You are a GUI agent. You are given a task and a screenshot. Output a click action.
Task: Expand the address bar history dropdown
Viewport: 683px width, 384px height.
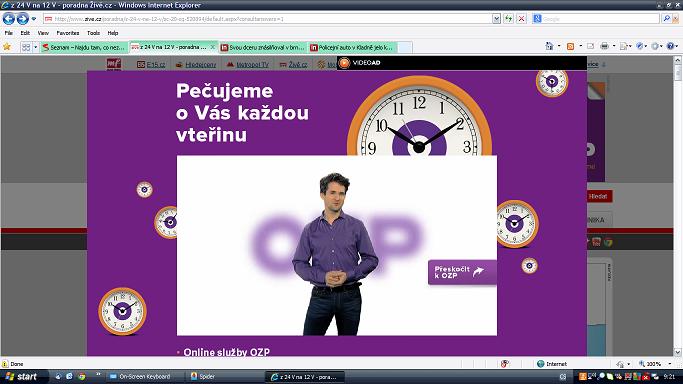click(x=496, y=19)
